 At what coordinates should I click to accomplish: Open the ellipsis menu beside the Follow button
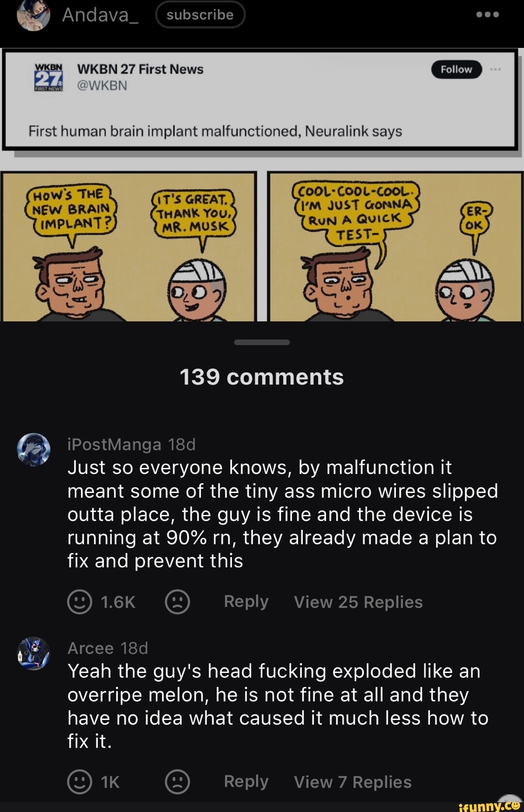point(496,69)
